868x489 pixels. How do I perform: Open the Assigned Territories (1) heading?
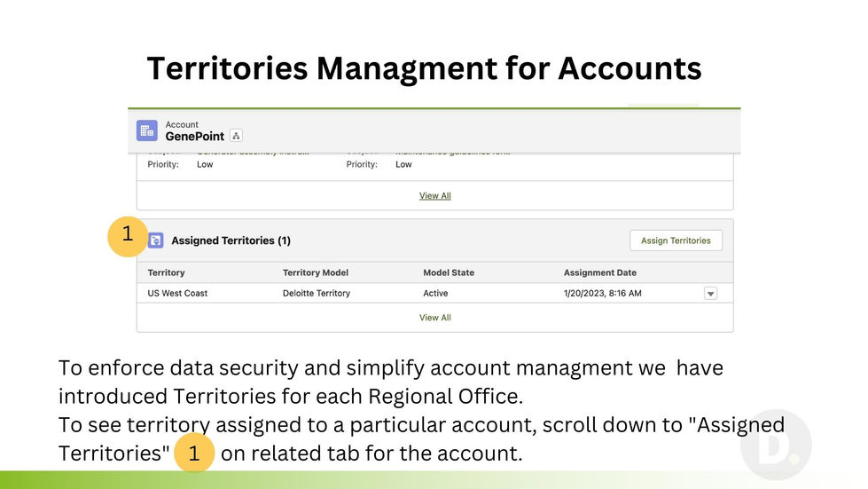(231, 241)
